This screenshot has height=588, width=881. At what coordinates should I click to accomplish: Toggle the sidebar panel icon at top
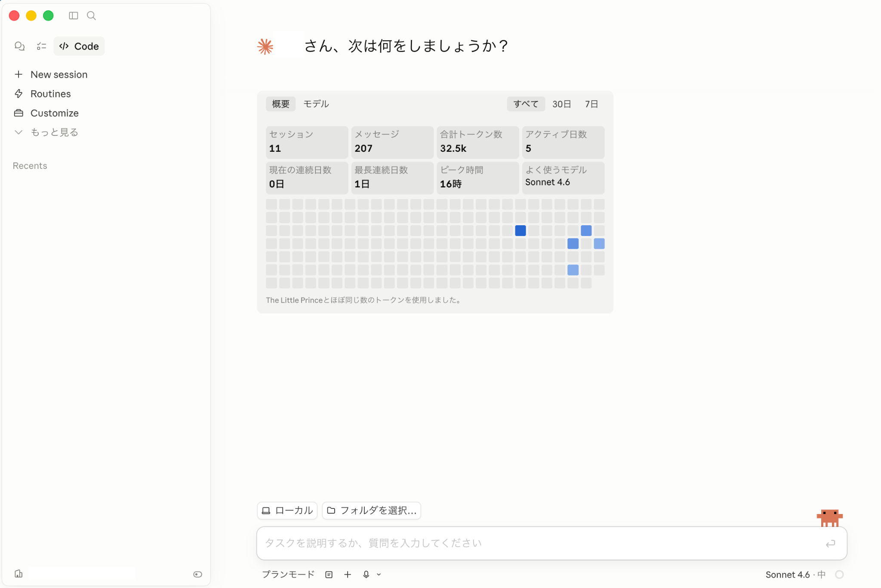(73, 15)
